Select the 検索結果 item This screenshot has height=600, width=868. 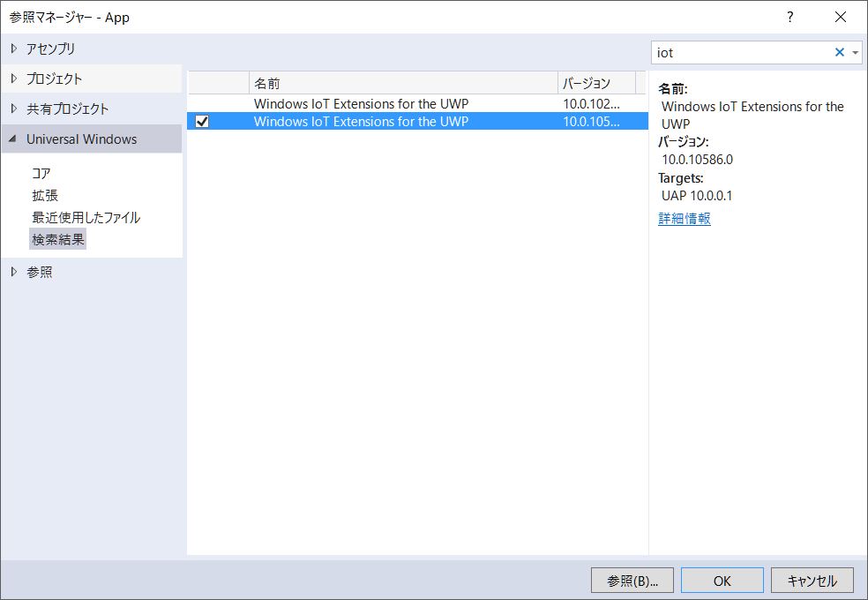(x=58, y=239)
